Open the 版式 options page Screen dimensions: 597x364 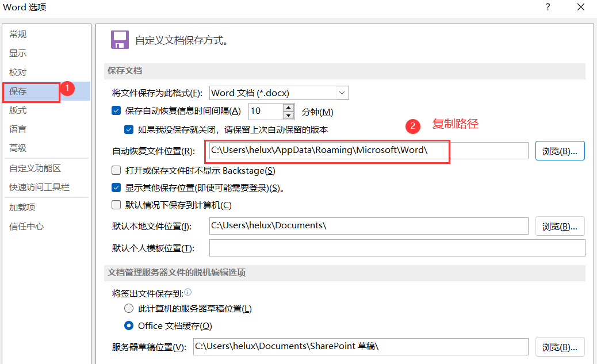(x=17, y=110)
